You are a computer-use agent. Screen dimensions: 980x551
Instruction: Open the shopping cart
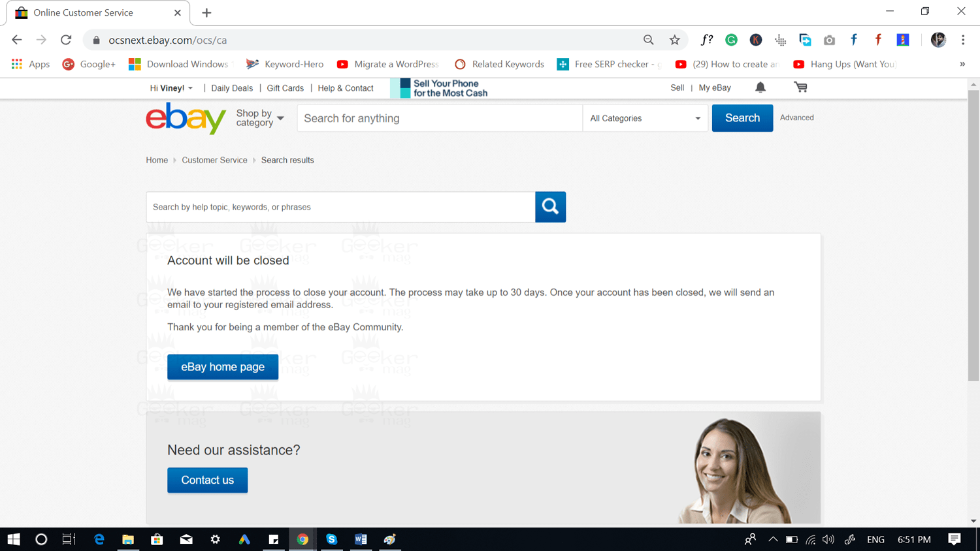800,87
